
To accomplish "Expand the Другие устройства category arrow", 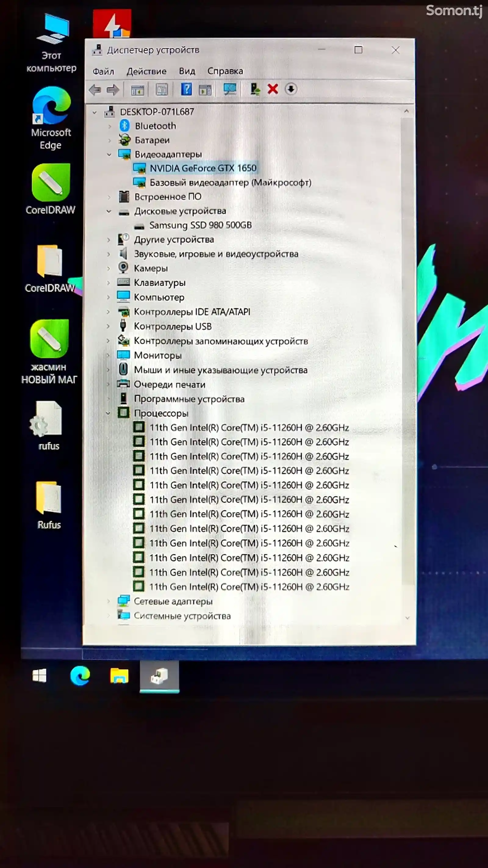I will [x=109, y=240].
